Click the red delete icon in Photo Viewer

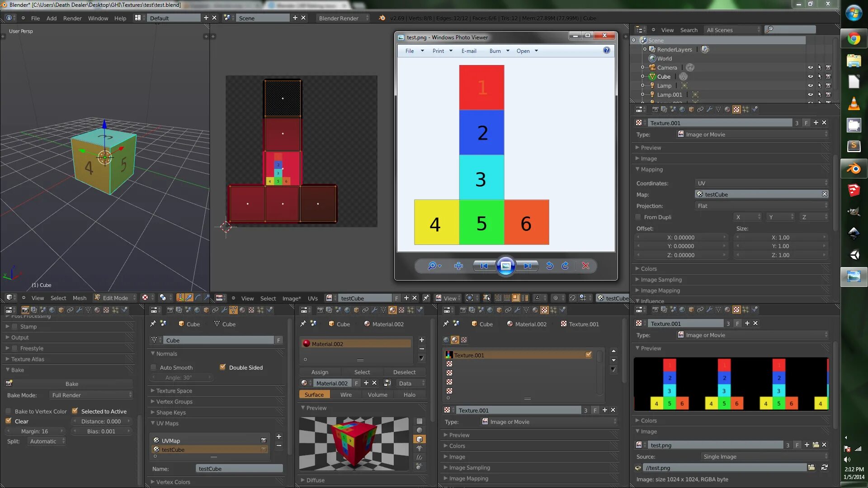click(x=585, y=266)
